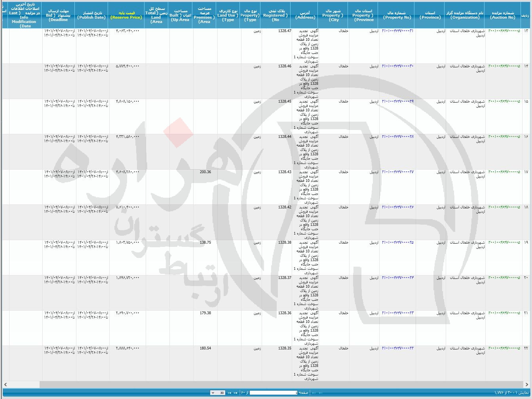Go to next page with double-arrow pager icon
Viewport: 532px width, 399px height.
tap(236, 393)
